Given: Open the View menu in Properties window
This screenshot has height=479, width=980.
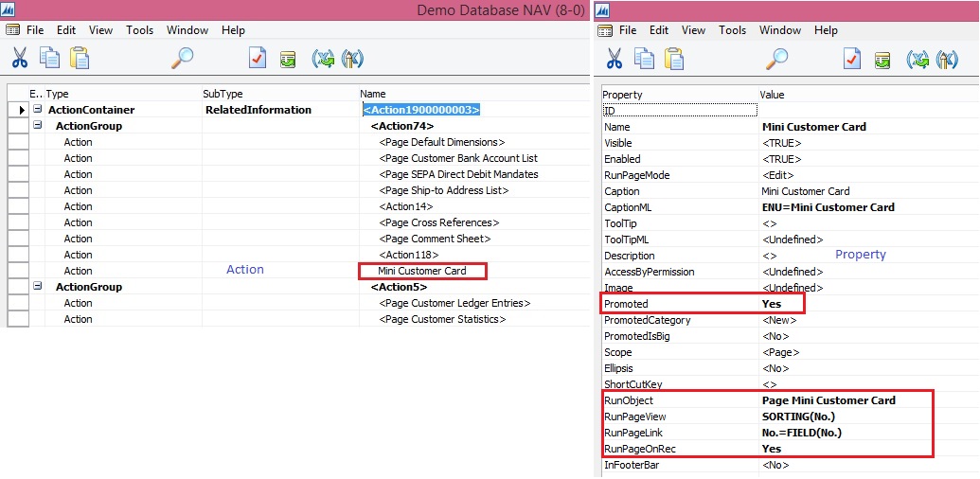Looking at the screenshot, I should pos(693,30).
